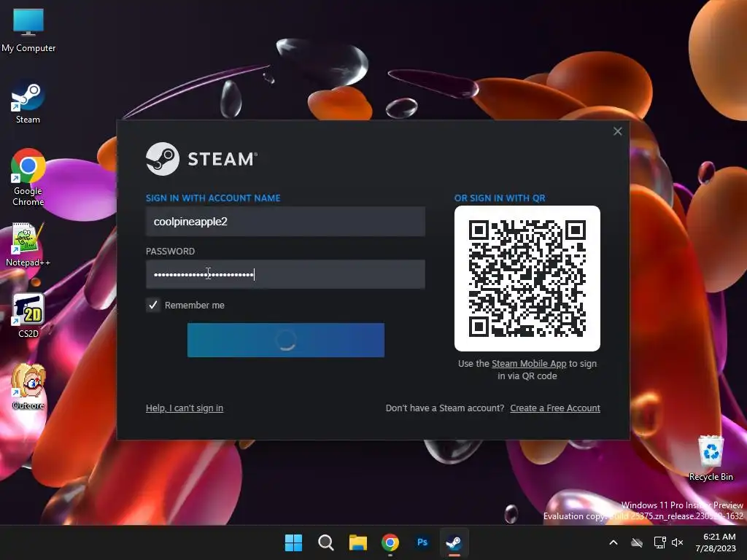747x560 pixels.
Task: Open the Windows Start menu
Action: click(x=293, y=542)
